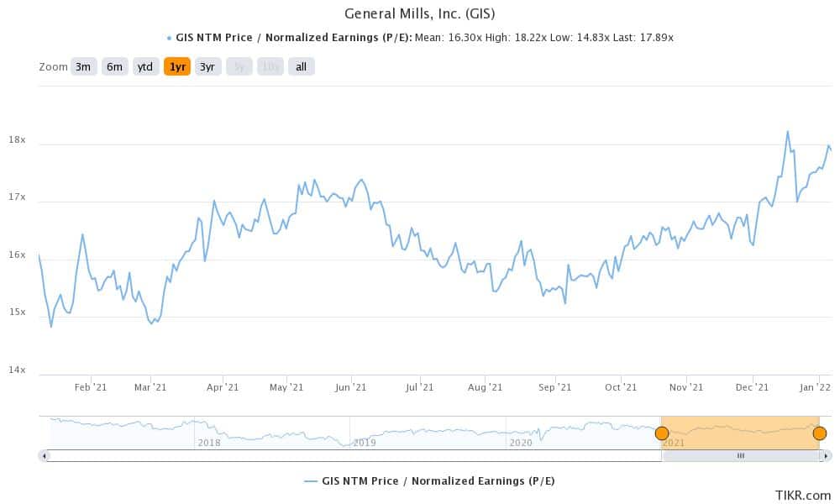
Task: Click the series name in the chart subtitle
Action: [294, 38]
